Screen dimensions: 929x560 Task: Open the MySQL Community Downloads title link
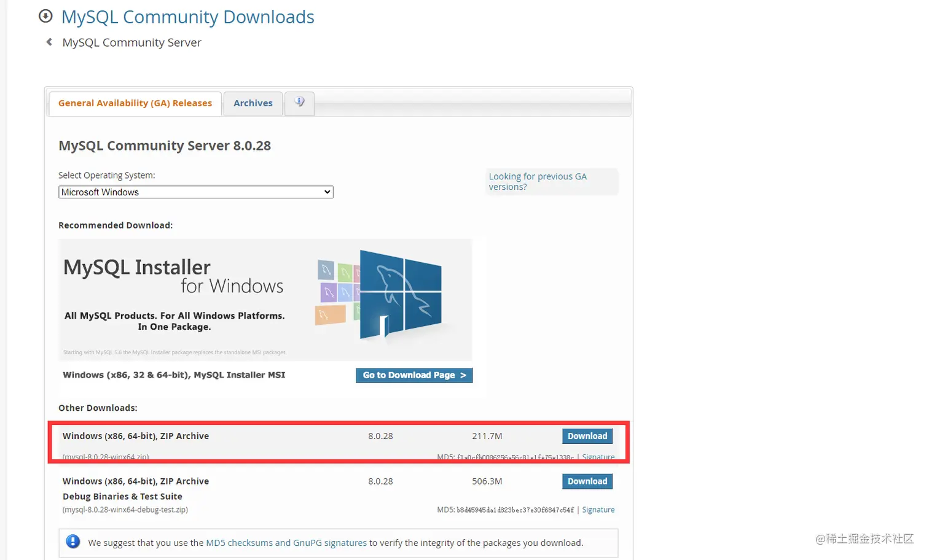[x=187, y=17]
